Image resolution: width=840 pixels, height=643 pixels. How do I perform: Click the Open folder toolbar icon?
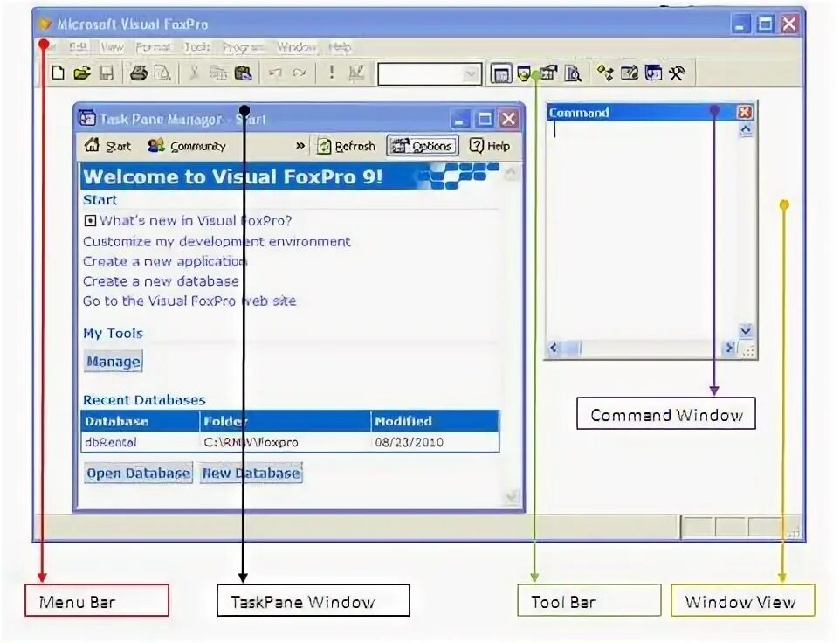[82, 73]
